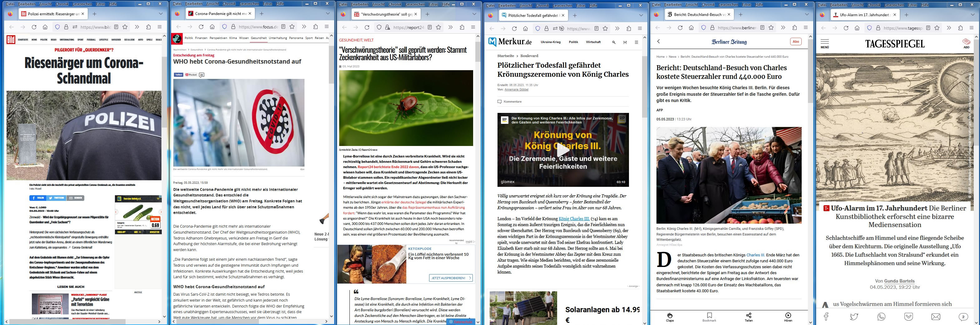
Task: Show more tools overflow in the Focus window
Action: click(304, 27)
